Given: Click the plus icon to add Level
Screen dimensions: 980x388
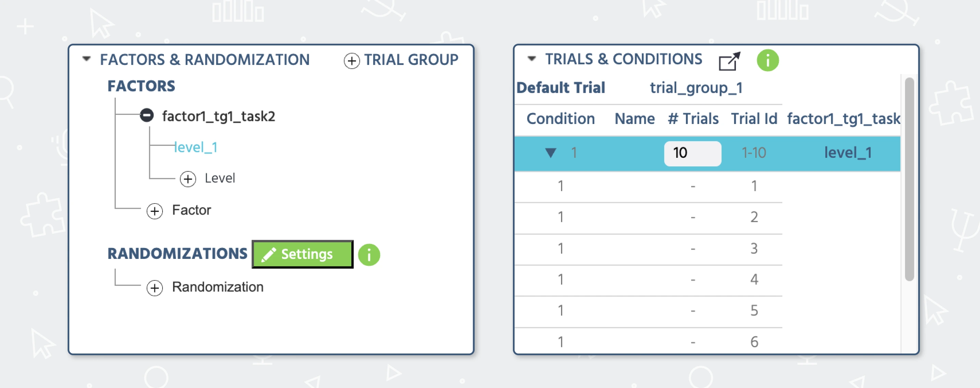Looking at the screenshot, I should click(188, 179).
